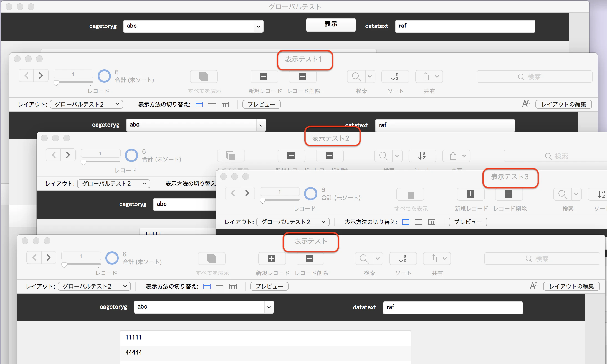Screen dimensions: 607x364
Task: Go to next record in 表示テスト2 window
Action: [68, 155]
